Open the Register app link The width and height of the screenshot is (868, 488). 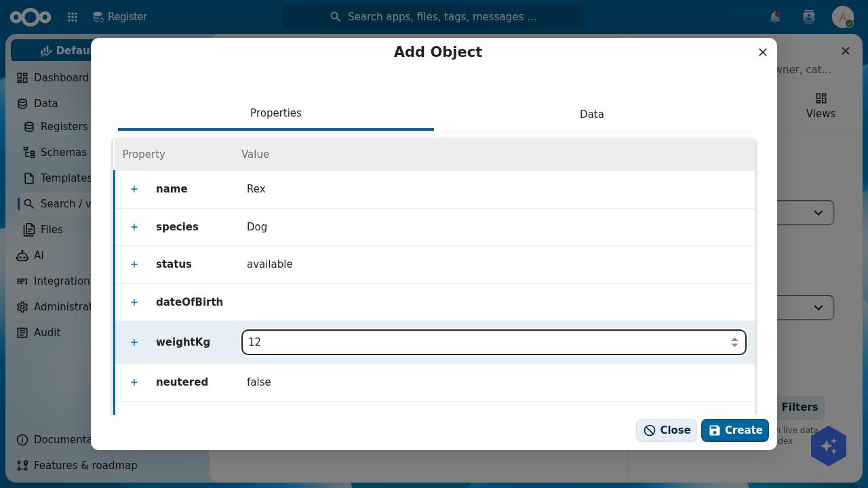[119, 17]
